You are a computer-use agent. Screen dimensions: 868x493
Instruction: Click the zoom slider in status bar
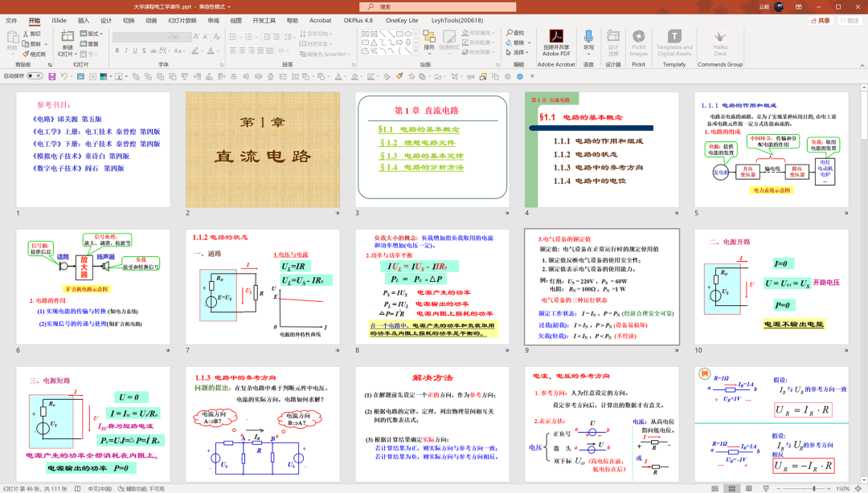coord(805,488)
